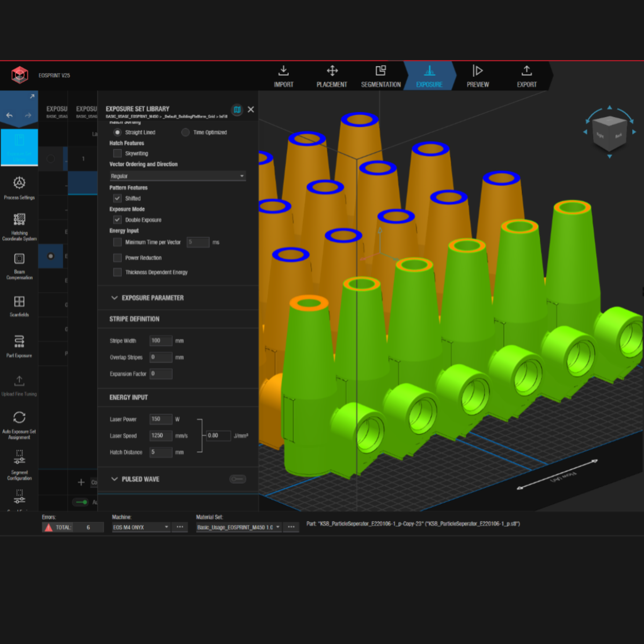Switch to the Segmentation step
Screen dimensions: 644x644
tap(380, 76)
